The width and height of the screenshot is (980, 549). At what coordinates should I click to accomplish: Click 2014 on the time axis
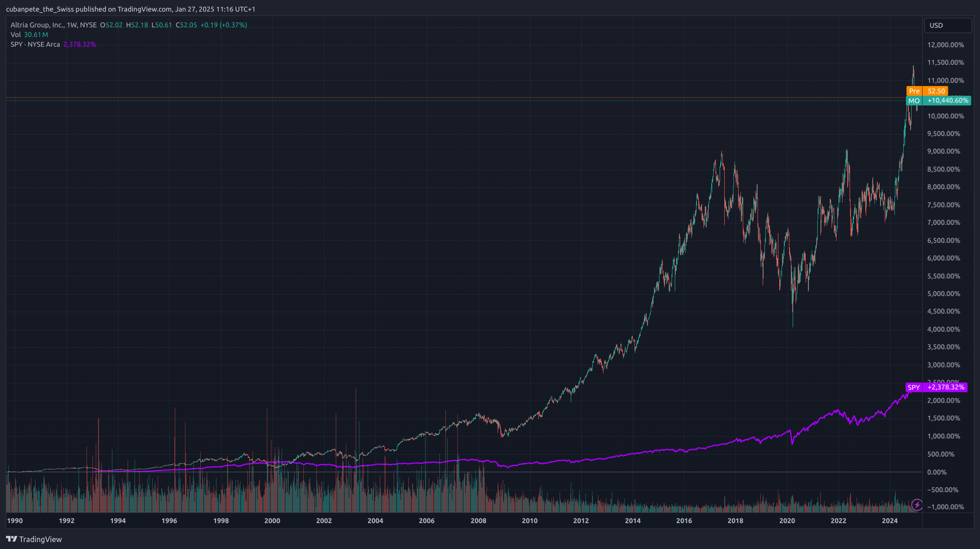tap(633, 521)
